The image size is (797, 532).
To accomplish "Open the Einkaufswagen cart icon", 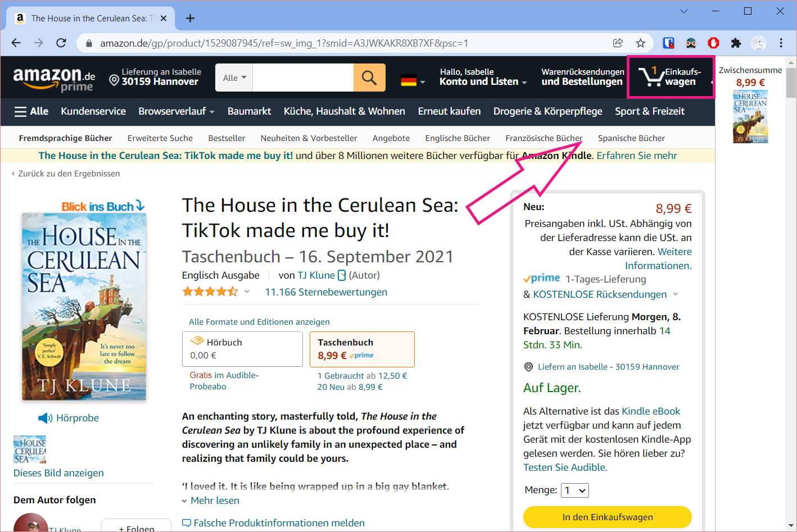I will tap(671, 77).
